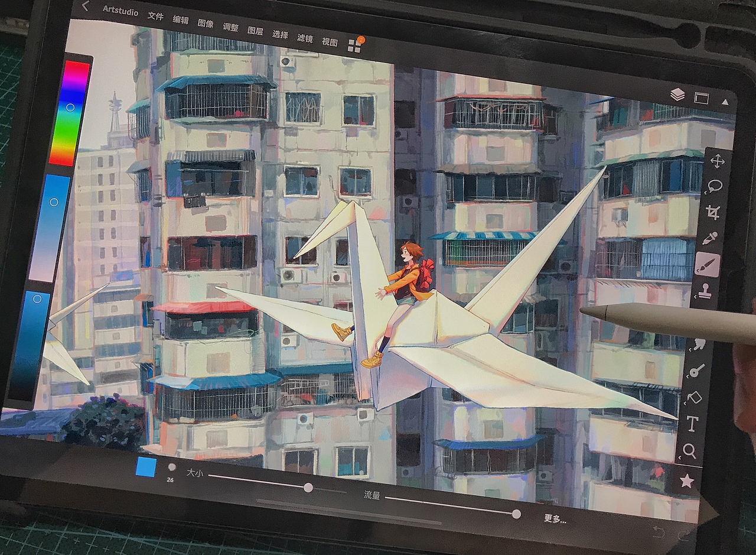This screenshot has width=756, height=555.
Task: Select the Clone Stamp tool
Action: pos(705,291)
